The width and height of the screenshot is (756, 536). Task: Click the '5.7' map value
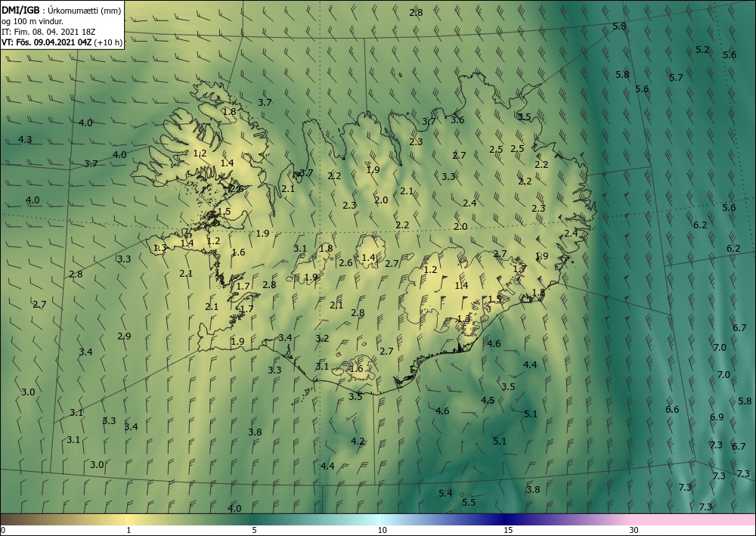point(676,78)
